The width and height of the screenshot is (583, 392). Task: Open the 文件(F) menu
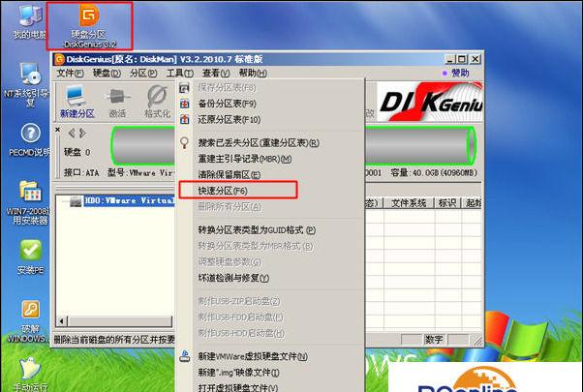[x=70, y=73]
